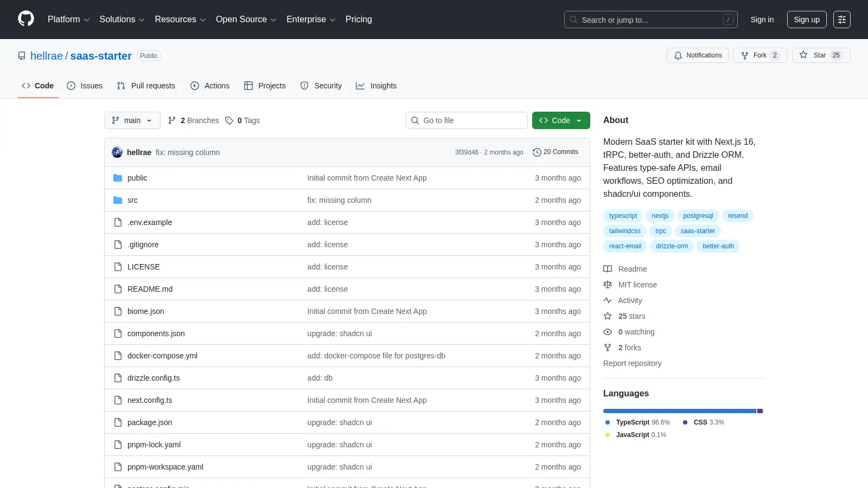Screen dimensions: 868x488
Task: Click the scales icon beside MIT license
Action: pyautogui.click(x=608, y=285)
